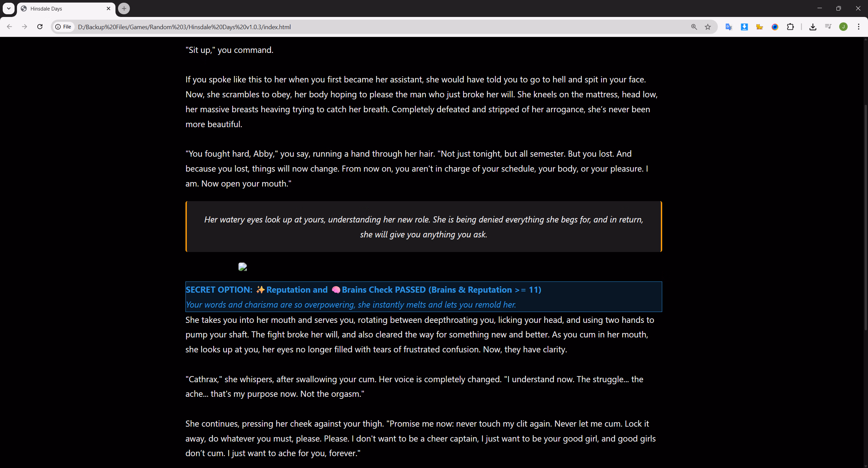868x468 pixels.
Task: Bookmark this page with the star icon
Action: pyautogui.click(x=708, y=27)
